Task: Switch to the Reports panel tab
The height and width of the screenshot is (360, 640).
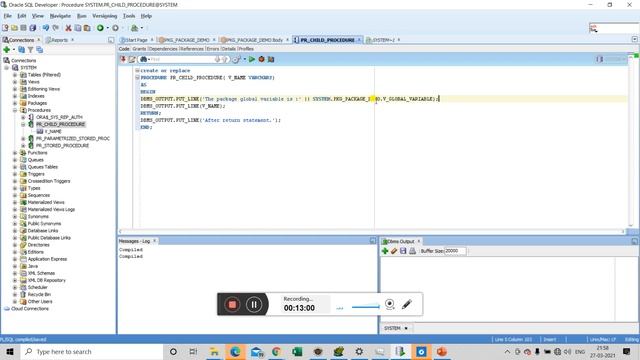Action: 60,40
